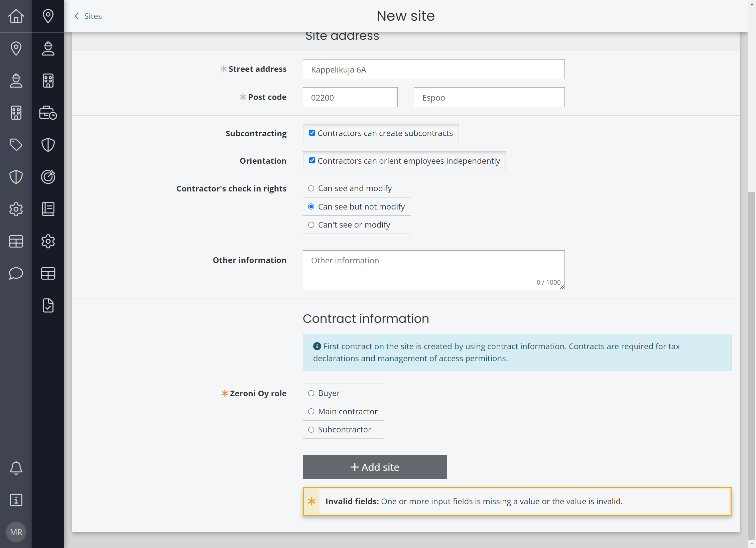
Task: Open the book document icon
Action: 48,209
